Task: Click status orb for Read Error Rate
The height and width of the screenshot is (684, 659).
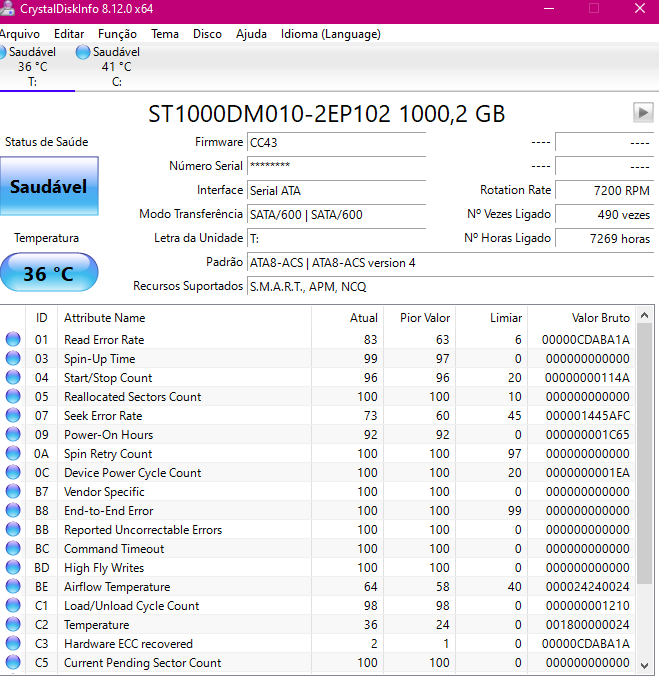Action: tap(13, 339)
